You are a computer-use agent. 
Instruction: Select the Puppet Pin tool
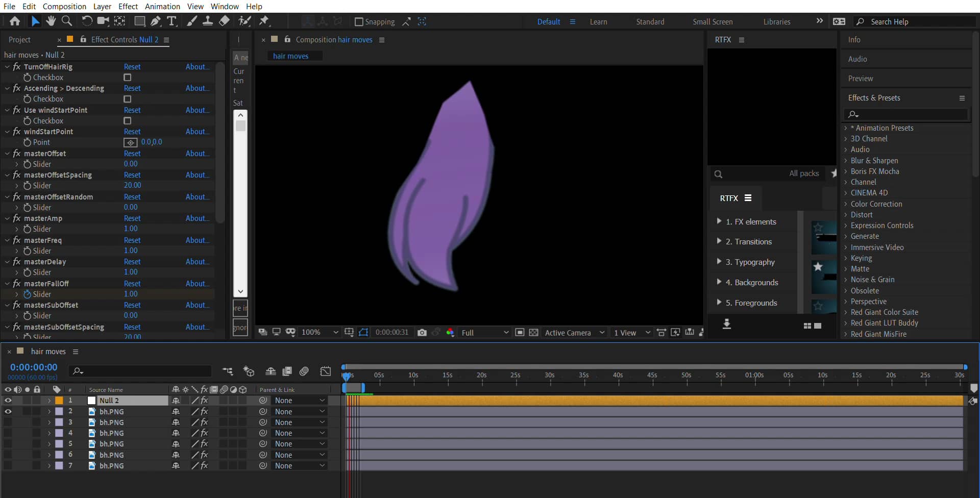pos(265,21)
